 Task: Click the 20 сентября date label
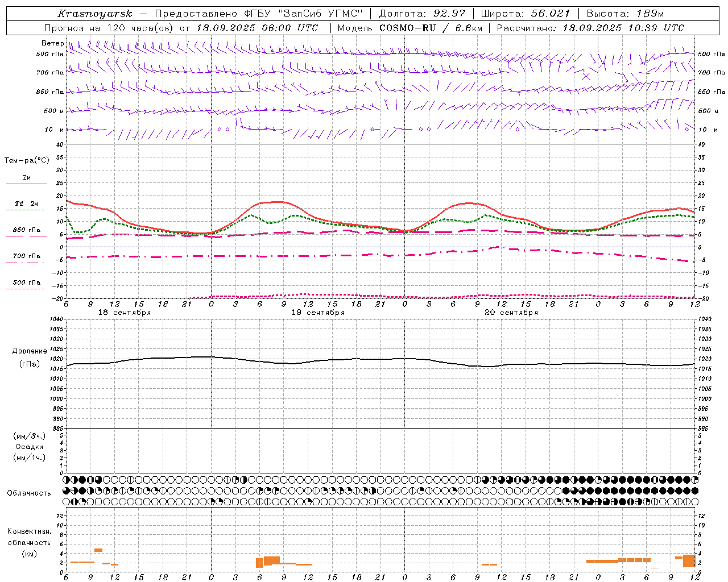tap(511, 313)
